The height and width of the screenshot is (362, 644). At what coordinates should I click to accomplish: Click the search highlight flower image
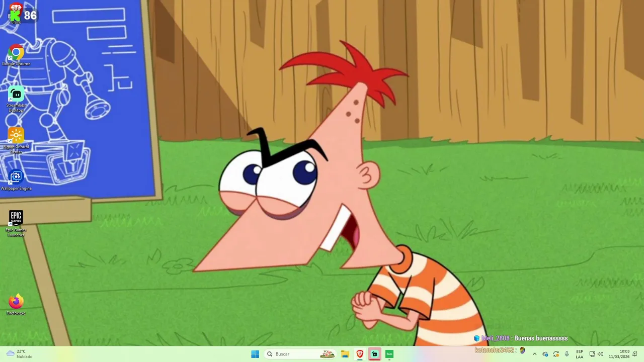[328, 354]
